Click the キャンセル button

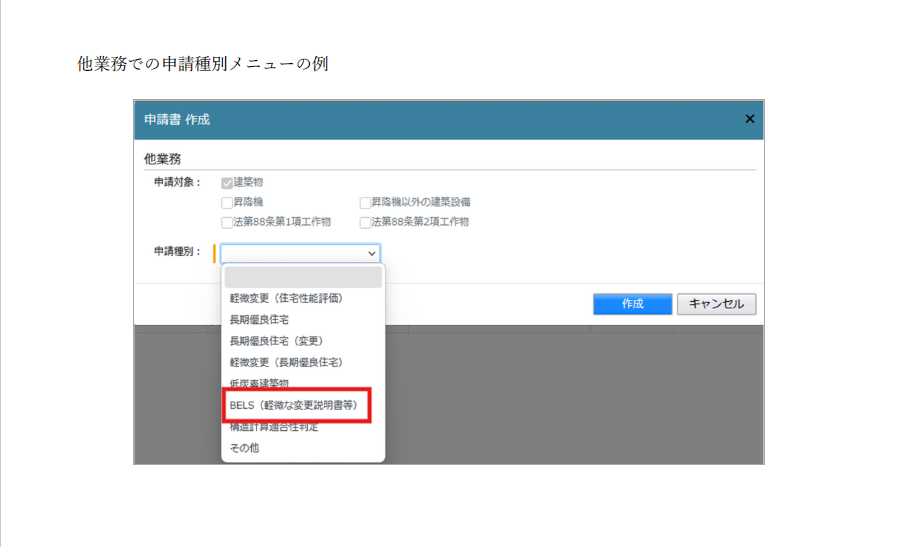coord(716,304)
